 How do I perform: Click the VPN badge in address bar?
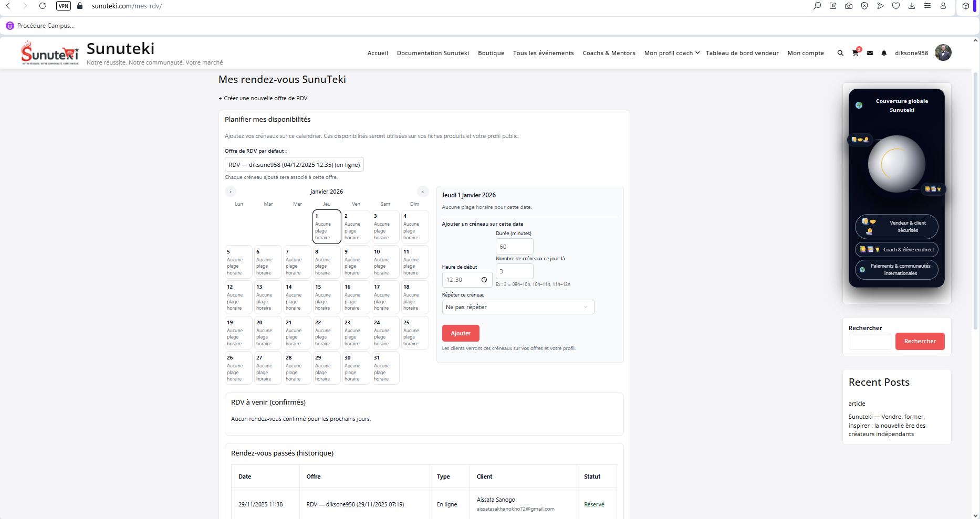64,6
